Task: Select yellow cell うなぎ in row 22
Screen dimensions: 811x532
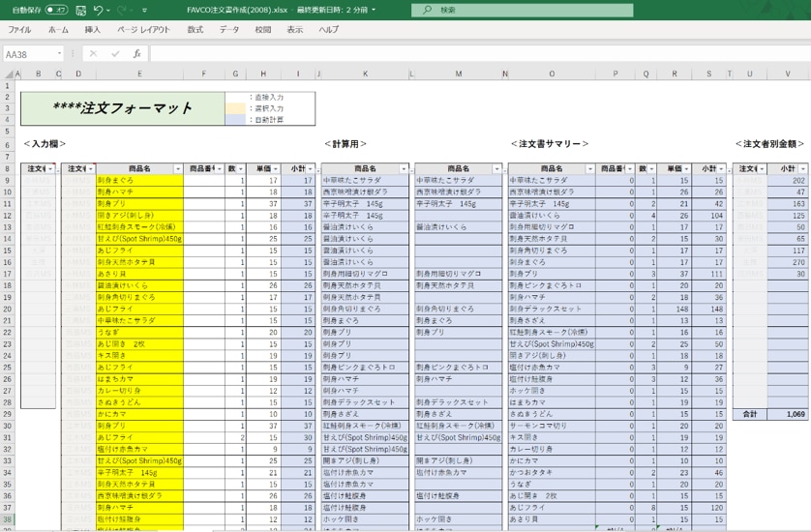Action: tap(139, 333)
